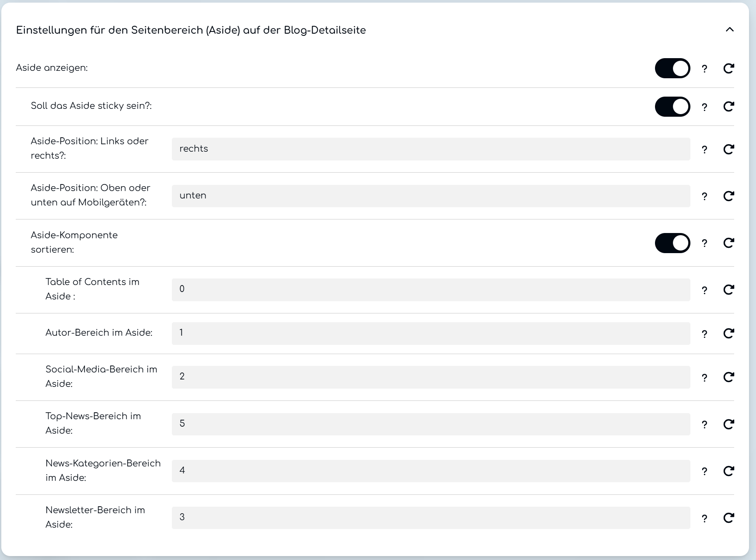Reset Table of Contents order value
The width and height of the screenshot is (756, 560).
[728, 289]
